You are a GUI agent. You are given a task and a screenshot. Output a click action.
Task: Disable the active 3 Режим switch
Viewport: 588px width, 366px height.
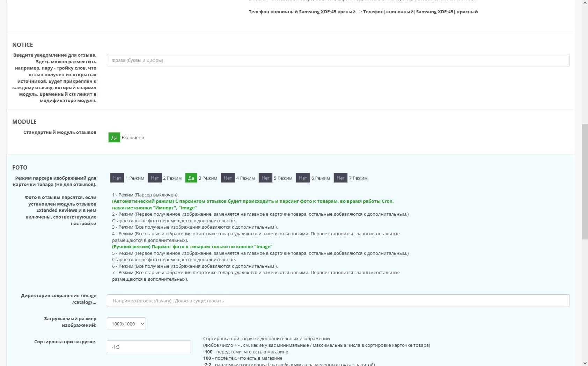coord(191,178)
